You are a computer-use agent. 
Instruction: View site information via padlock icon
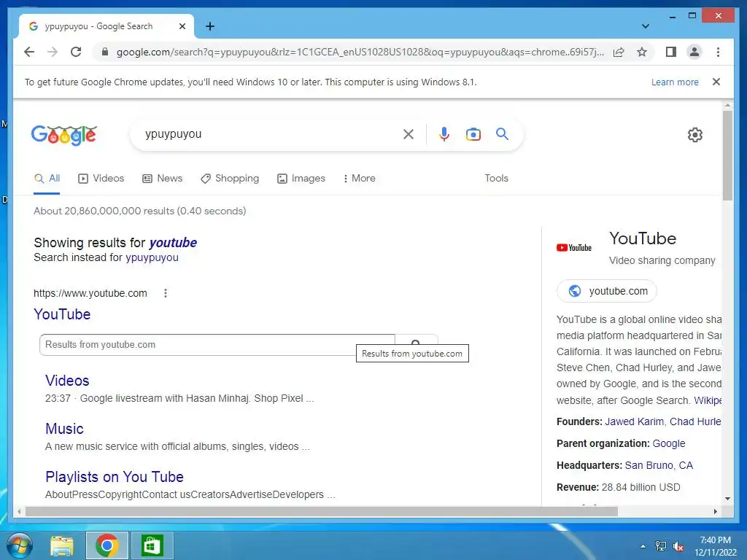(105, 52)
